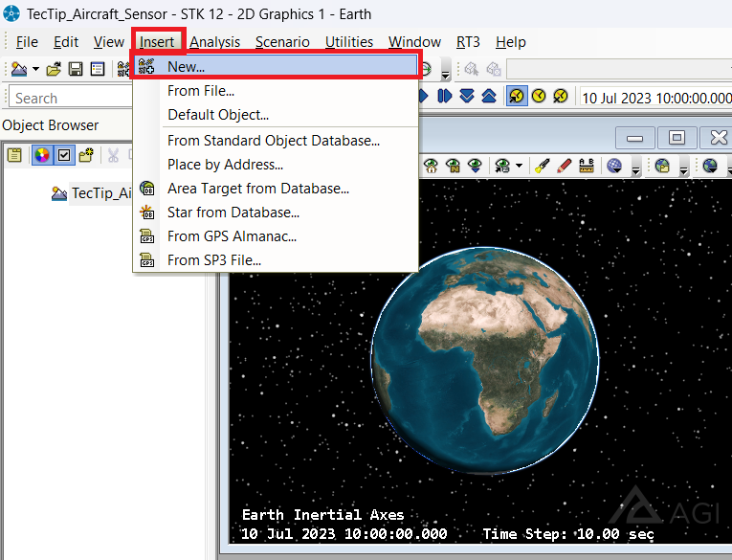This screenshot has width=732, height=560.
Task: Click Earth Inertial Axes overlay text
Action: tap(322, 515)
